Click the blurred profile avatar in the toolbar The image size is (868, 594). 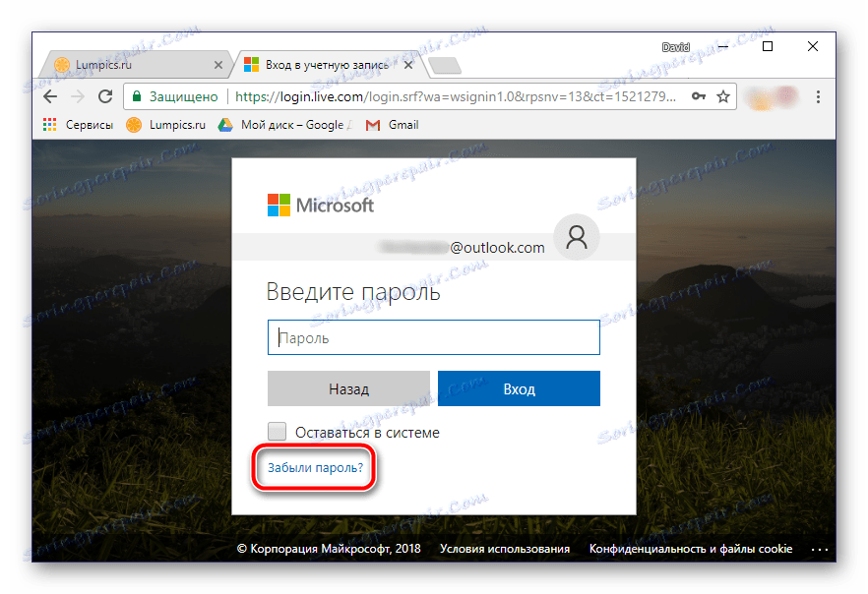pyautogui.click(x=772, y=98)
